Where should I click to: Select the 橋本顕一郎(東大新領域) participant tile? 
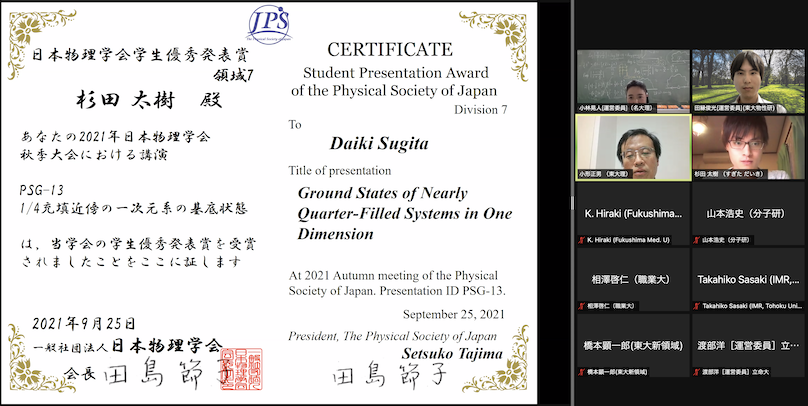(x=633, y=345)
